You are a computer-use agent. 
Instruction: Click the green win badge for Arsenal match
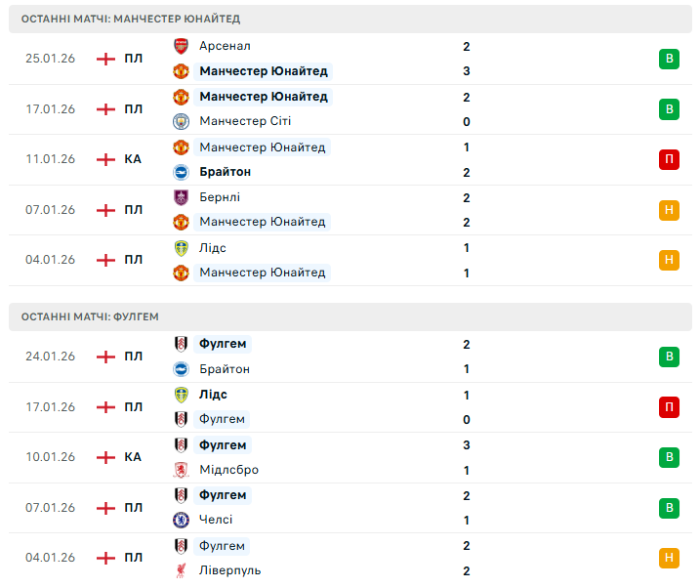[669, 59]
